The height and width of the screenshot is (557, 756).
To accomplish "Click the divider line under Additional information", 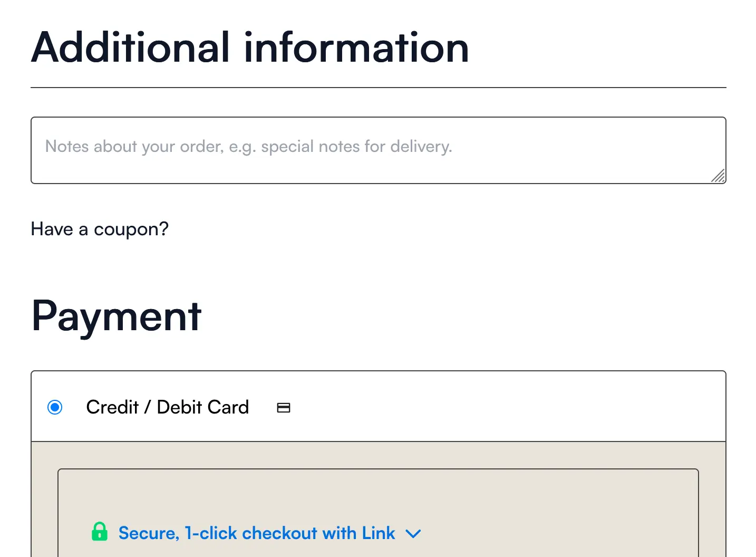I will (x=377, y=88).
